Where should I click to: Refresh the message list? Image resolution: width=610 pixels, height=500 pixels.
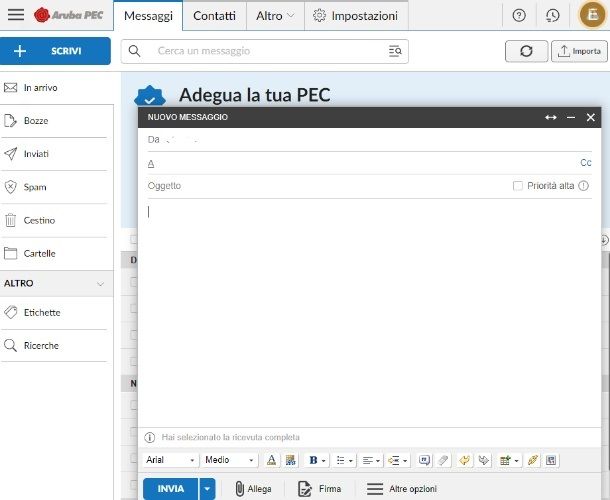pyautogui.click(x=526, y=51)
